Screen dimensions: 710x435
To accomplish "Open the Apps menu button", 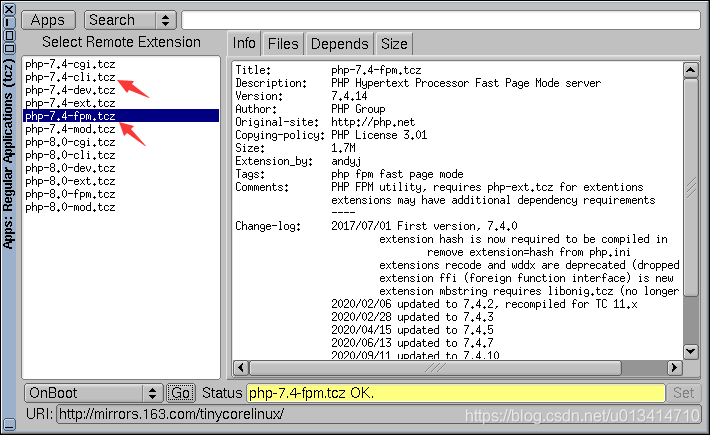I will (50, 20).
